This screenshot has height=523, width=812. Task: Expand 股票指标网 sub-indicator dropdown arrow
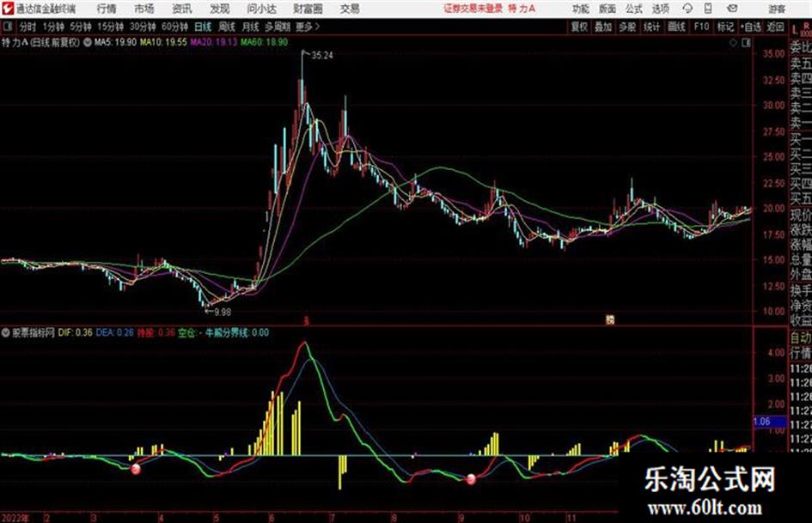tap(5, 332)
